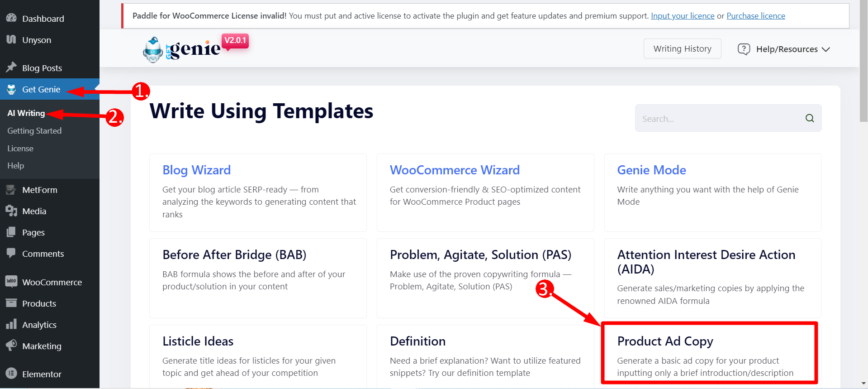Click the Dashboard gauge icon
Screen dimensions: 868x389
click(11, 18)
